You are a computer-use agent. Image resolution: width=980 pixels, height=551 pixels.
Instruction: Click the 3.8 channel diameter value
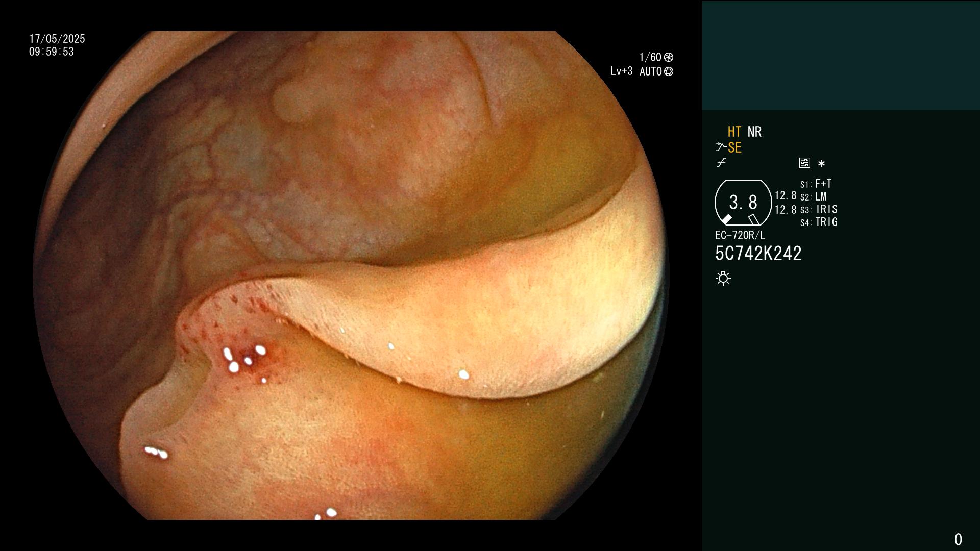click(743, 203)
